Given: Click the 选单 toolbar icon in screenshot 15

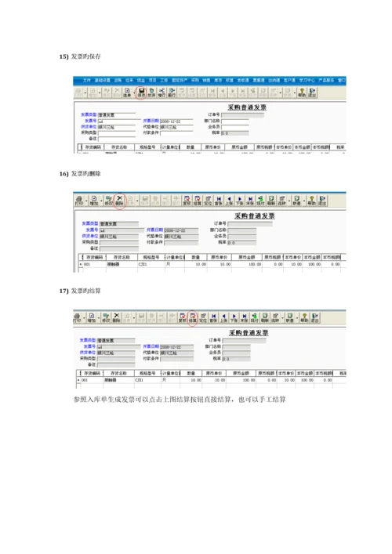Looking at the screenshot, I should [x=127, y=93].
